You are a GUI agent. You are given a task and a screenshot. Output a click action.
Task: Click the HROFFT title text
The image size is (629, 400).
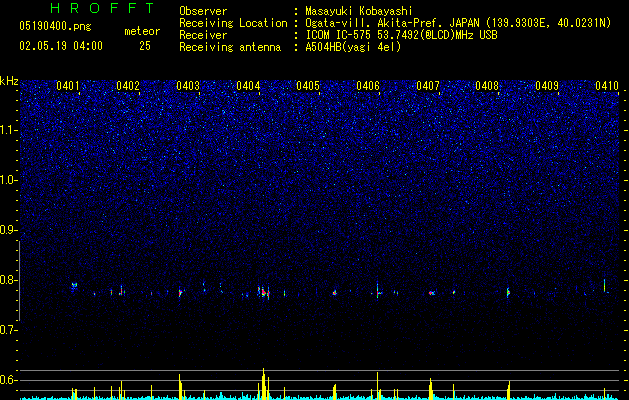103,8
